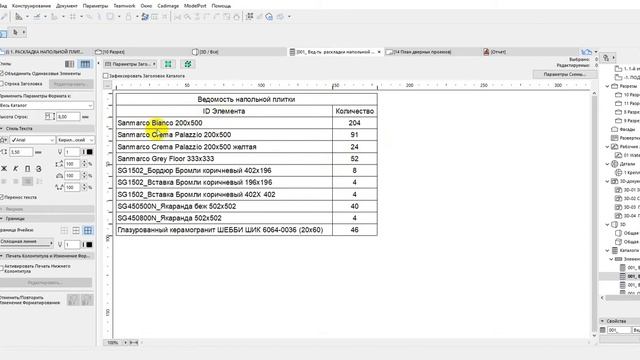Toggle italic text style

16,169
